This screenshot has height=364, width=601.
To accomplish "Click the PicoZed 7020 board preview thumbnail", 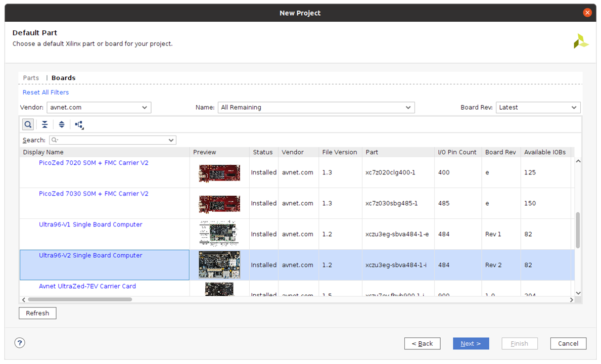I will (x=219, y=173).
